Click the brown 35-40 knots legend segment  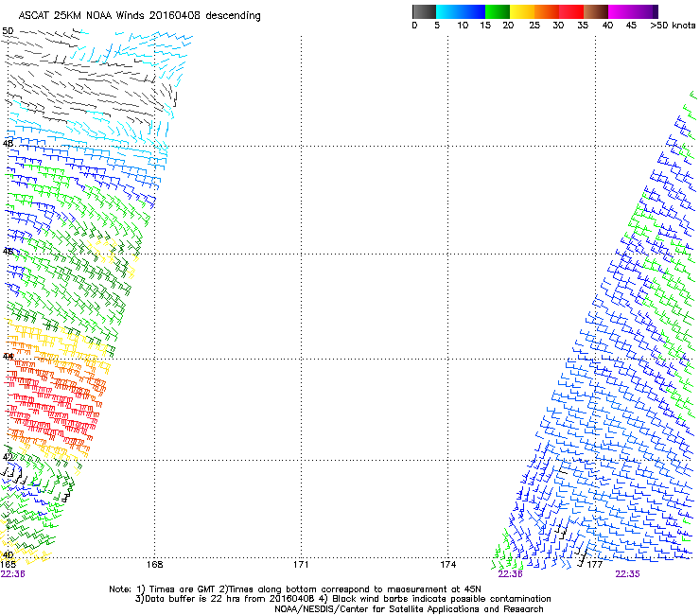click(596, 11)
